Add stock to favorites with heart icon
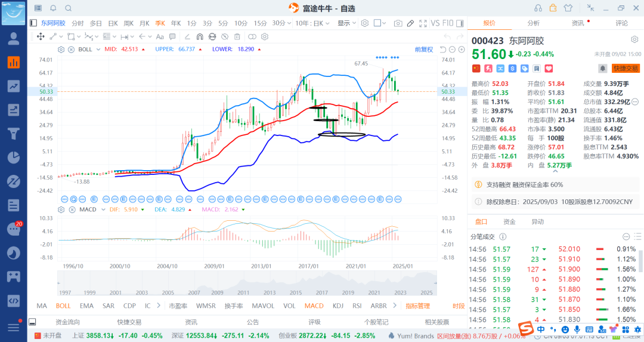 point(549,69)
